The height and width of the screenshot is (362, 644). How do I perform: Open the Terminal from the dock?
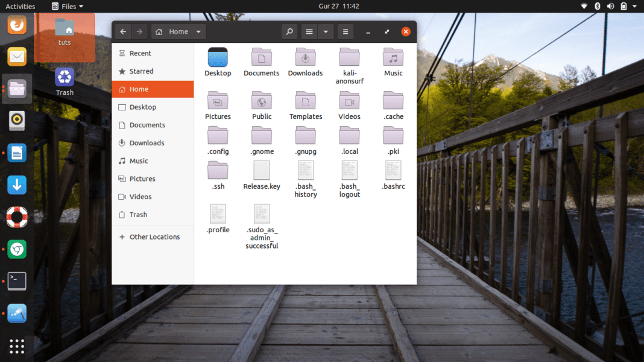coord(16,281)
